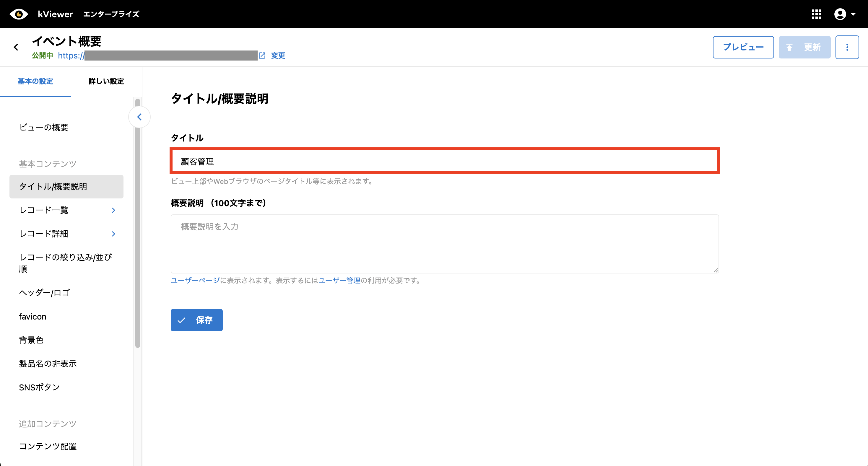Screen dimensions: 868x466
Task: Click the タイトル input field
Action: (444, 161)
